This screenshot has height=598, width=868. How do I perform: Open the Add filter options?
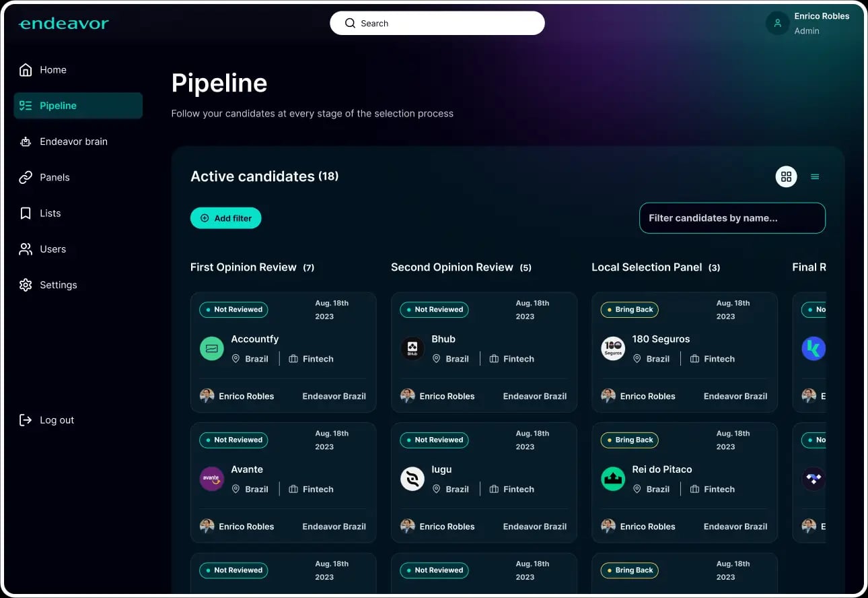(x=225, y=218)
